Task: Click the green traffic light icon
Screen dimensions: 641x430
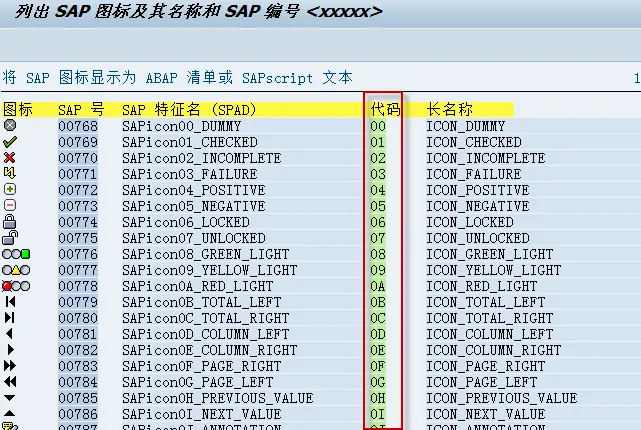Action: click(16, 254)
